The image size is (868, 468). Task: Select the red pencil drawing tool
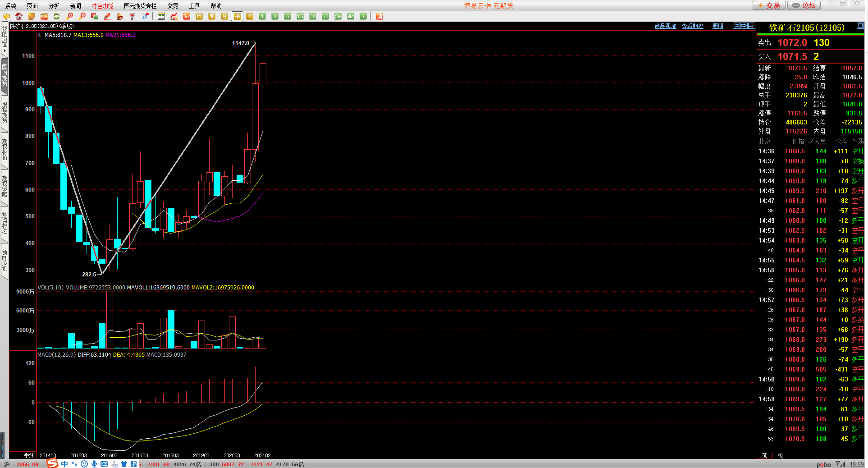tap(107, 16)
